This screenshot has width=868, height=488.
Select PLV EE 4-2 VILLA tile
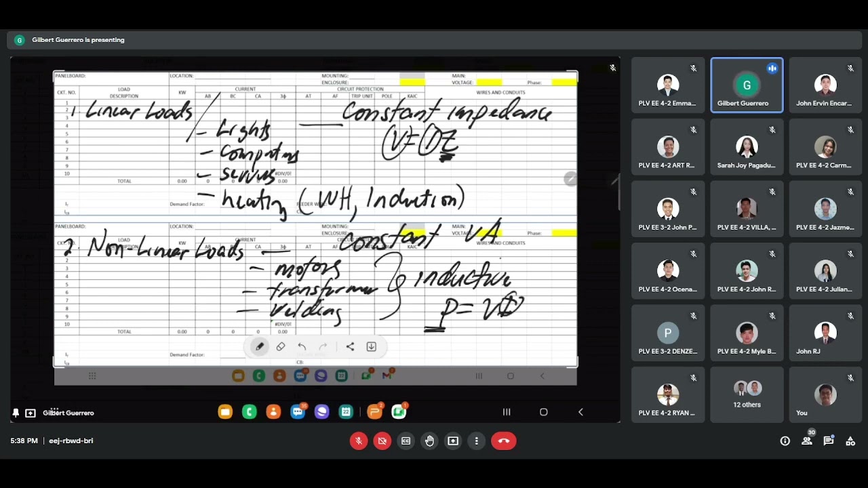[x=747, y=209]
